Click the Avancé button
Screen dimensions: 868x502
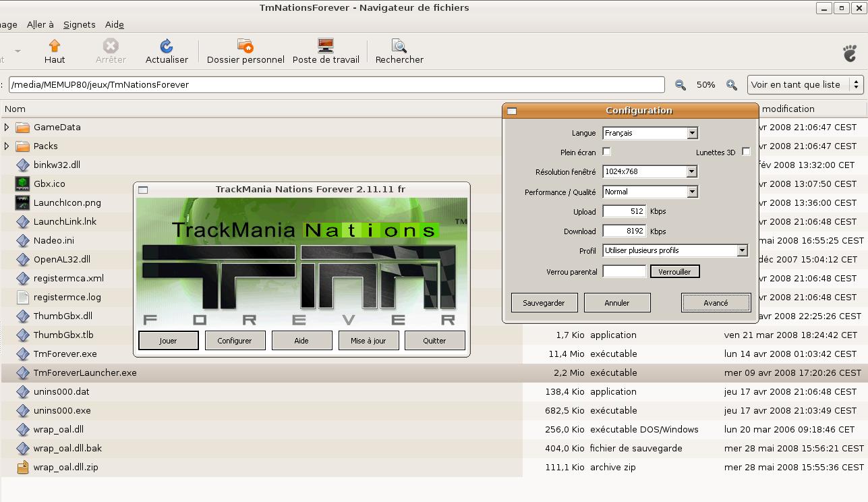[x=716, y=303]
